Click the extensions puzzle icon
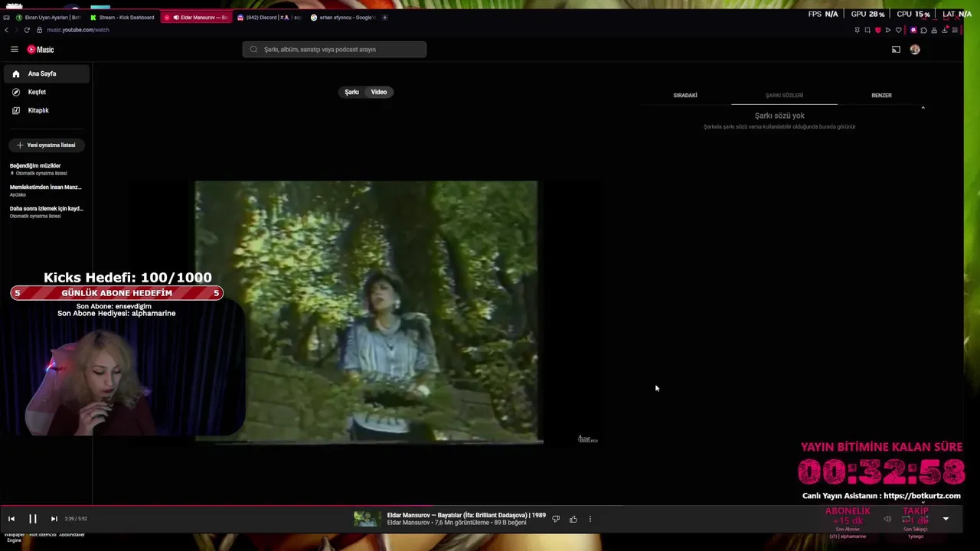This screenshot has height=551, width=980. pos(923,30)
